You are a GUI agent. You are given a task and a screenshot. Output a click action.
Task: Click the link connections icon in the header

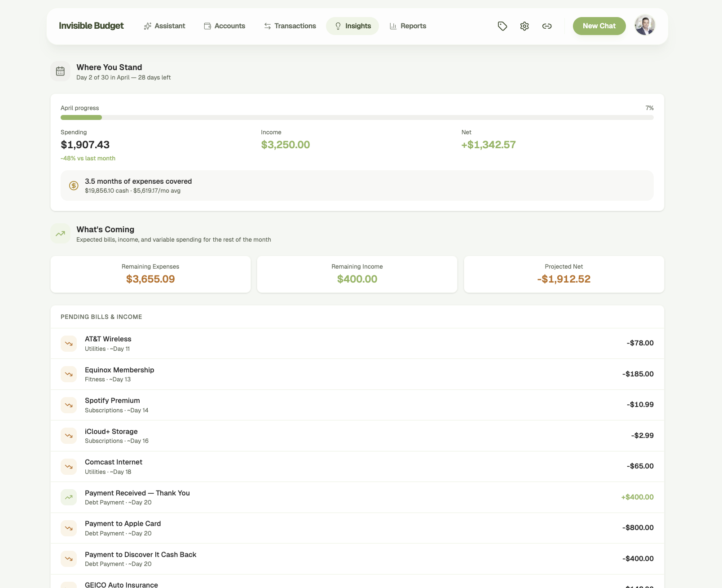[547, 26]
